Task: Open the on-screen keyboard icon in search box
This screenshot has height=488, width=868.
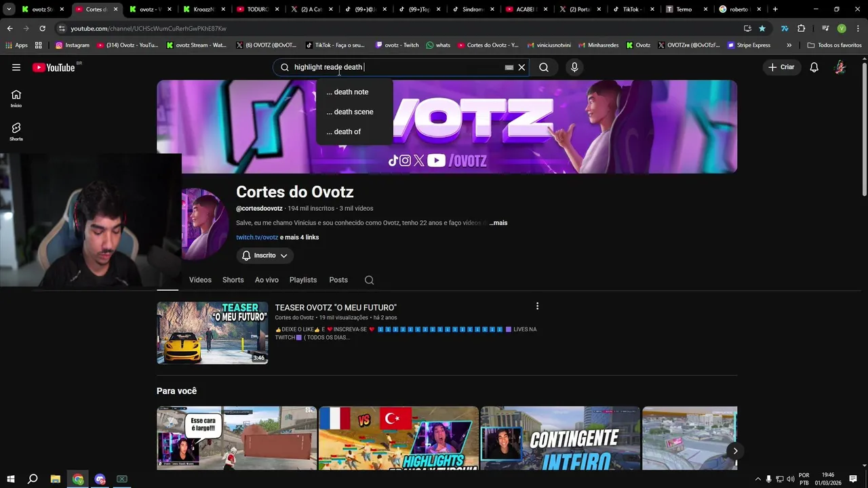Action: point(509,67)
